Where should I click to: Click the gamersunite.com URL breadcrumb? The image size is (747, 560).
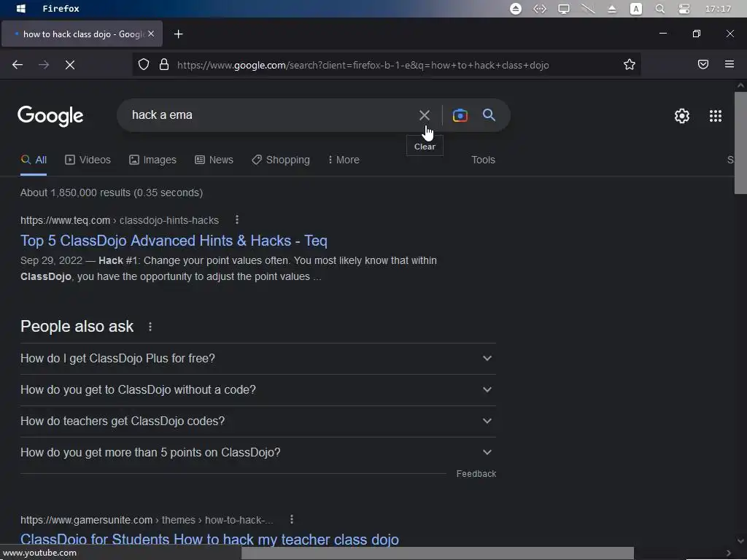tap(147, 520)
